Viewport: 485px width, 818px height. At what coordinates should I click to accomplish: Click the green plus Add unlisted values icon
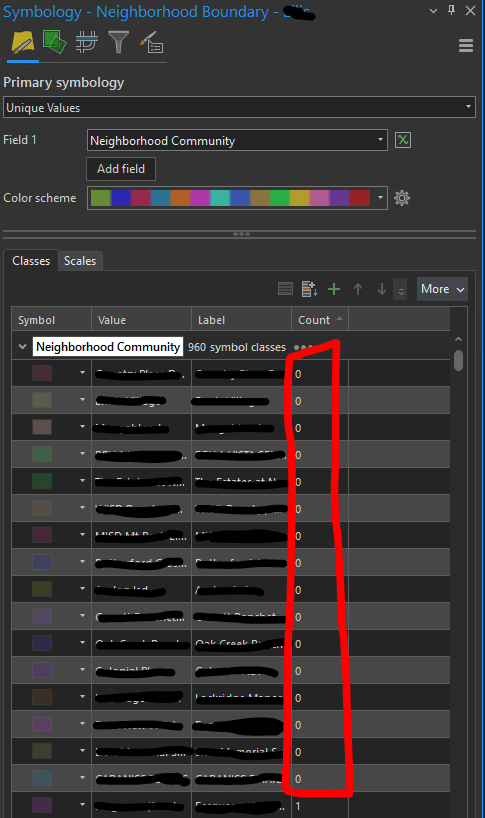coord(334,288)
